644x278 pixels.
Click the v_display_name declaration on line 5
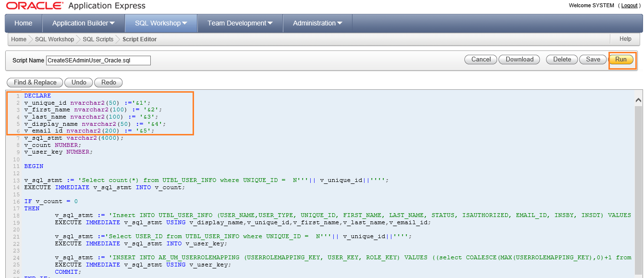click(95, 123)
